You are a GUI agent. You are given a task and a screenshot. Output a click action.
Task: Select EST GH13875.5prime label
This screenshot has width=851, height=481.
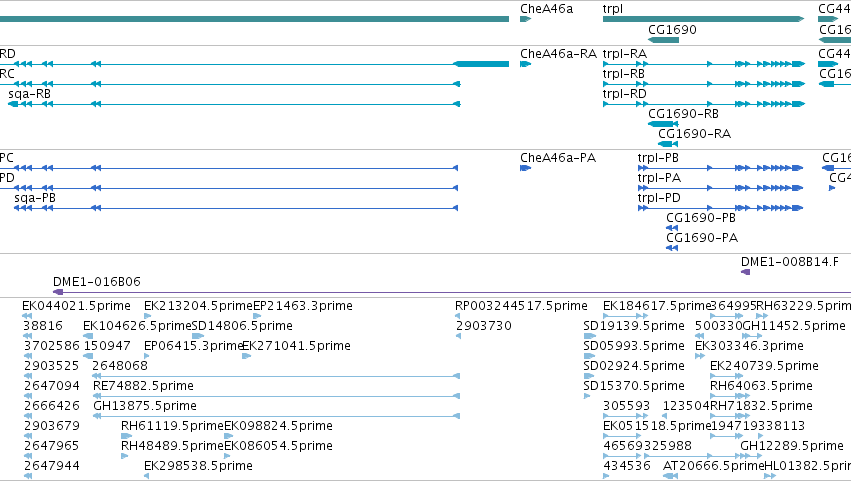(145, 406)
